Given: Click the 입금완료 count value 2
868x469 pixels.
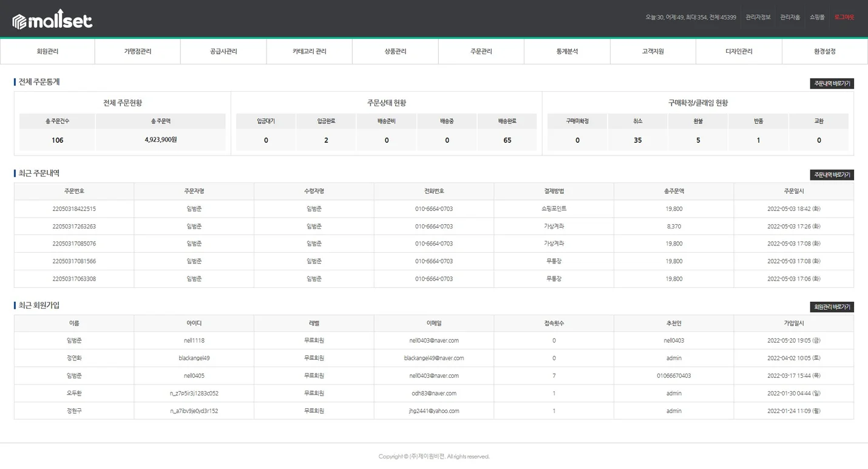Looking at the screenshot, I should [326, 140].
